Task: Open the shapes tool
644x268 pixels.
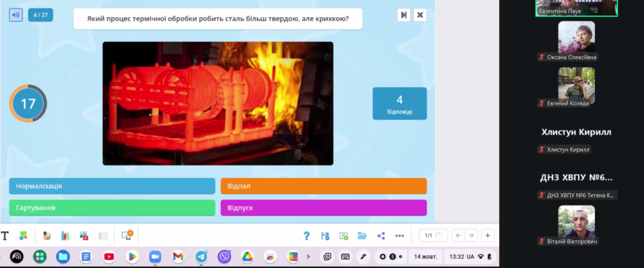Action: [23, 236]
